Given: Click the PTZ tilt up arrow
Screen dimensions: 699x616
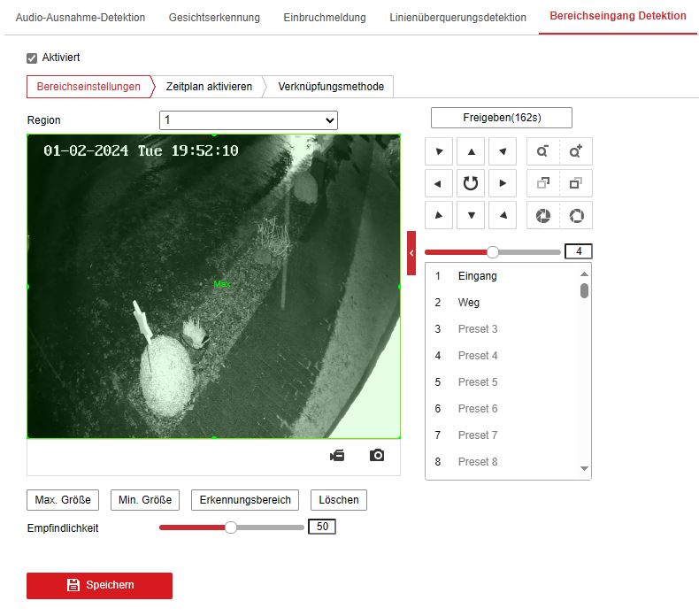Looking at the screenshot, I should tap(471, 151).
